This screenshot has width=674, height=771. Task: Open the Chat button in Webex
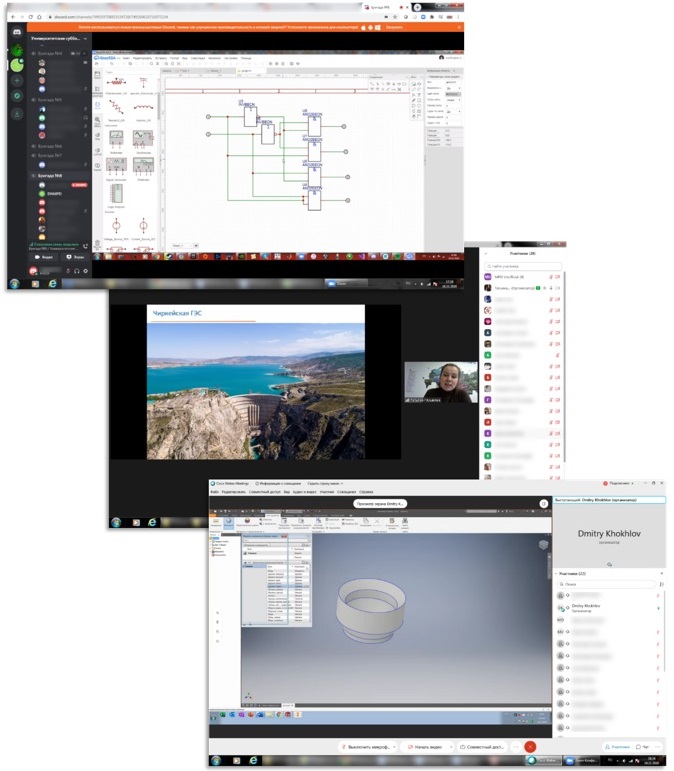pos(643,747)
